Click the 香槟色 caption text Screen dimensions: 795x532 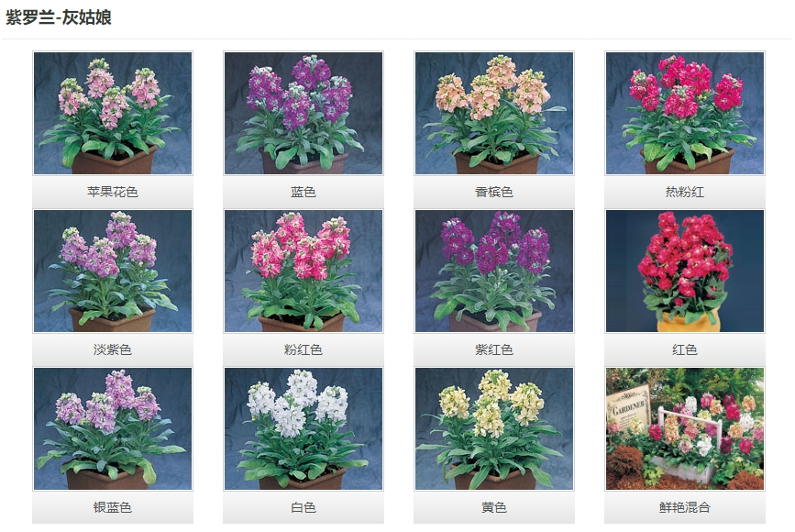coord(494,192)
